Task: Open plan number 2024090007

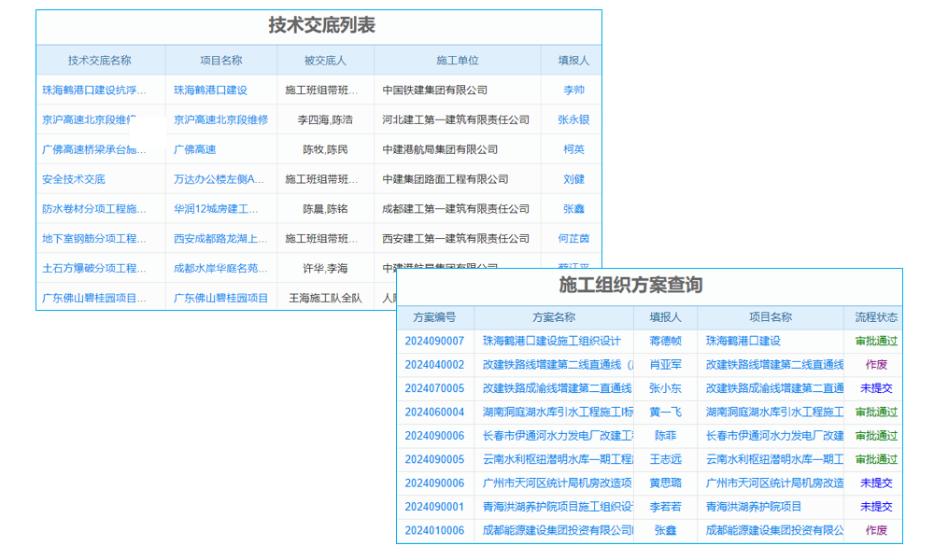Action: pos(433,342)
